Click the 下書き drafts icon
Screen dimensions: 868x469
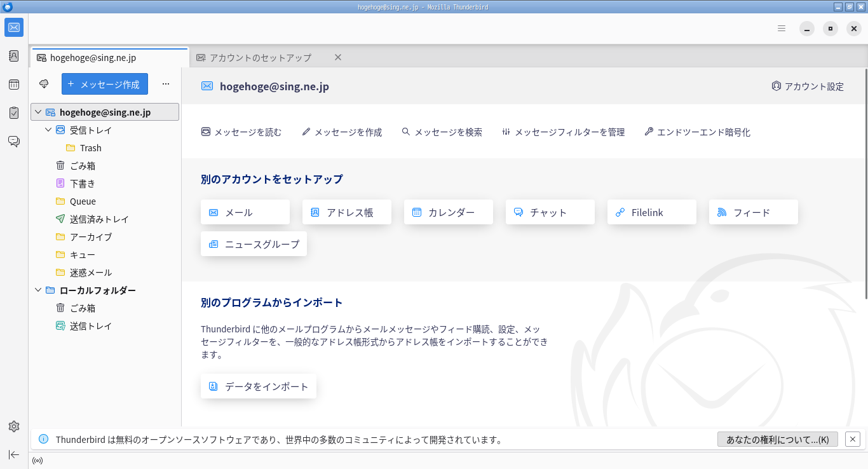60,184
